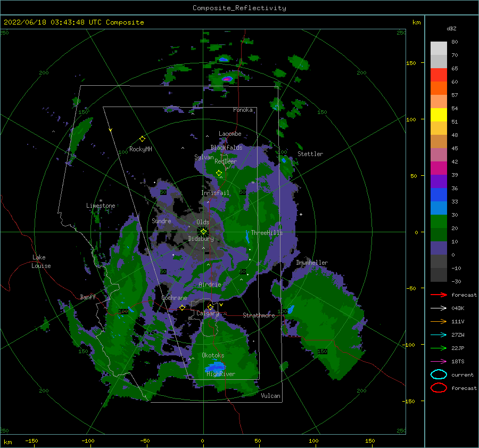This screenshot has width=479, height=448.
Task: Click the blue precipitation cell near HighRiver
Action: tap(215, 366)
